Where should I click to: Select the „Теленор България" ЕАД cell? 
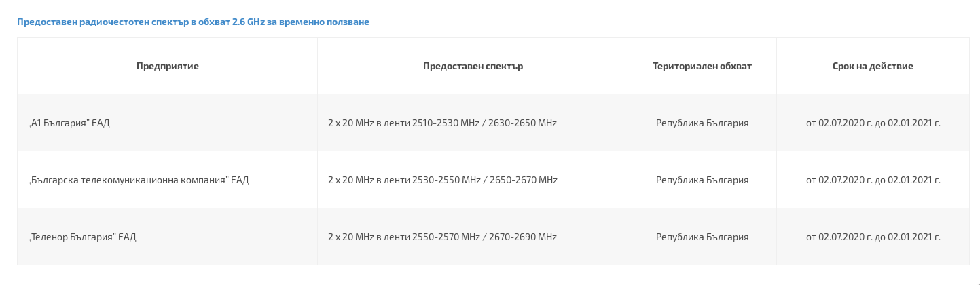pos(82,237)
